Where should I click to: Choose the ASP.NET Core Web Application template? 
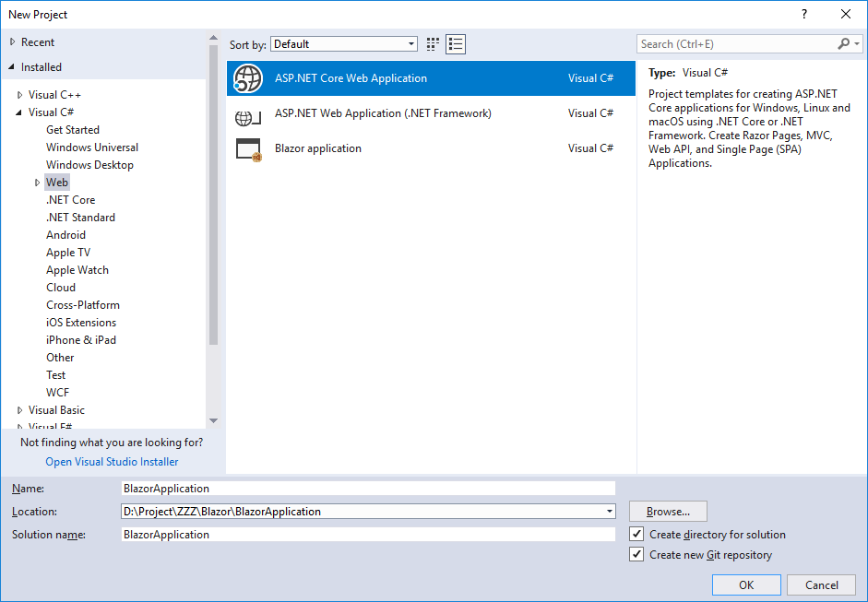(431, 78)
